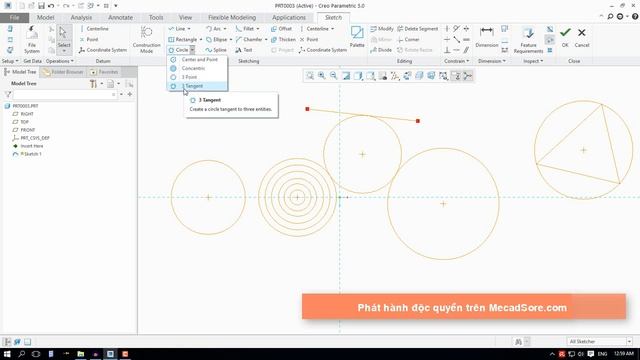Click the Divide tool
This screenshot has width=640, height=360.
(x=381, y=50)
